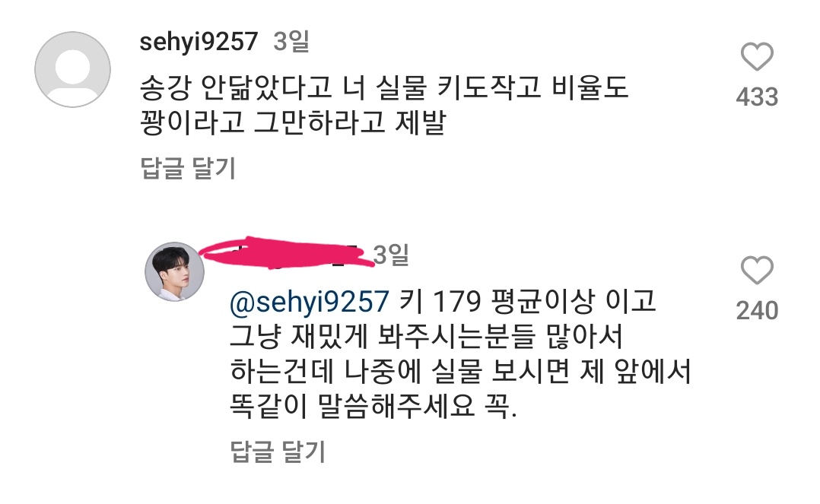Viewport: 820px width, 504px height.
Task: Open sehyi9257's default gray profile avatar
Action: coord(73,69)
